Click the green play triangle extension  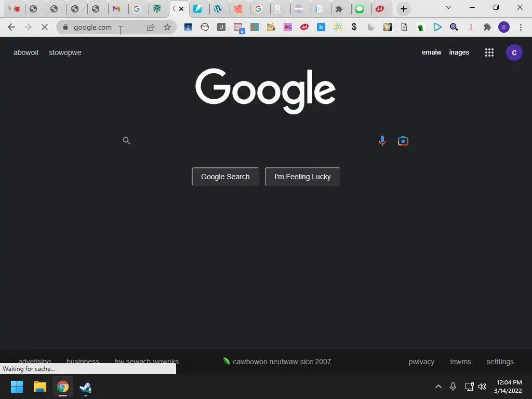pos(437,27)
